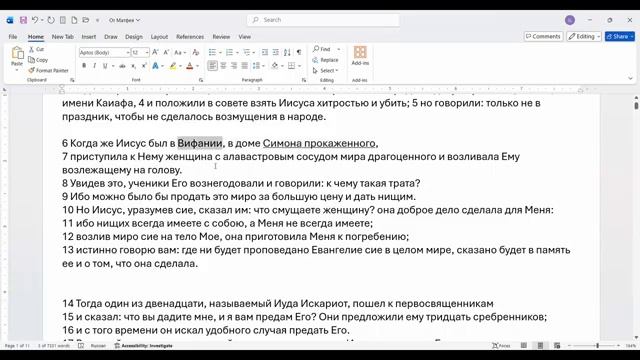640x360 pixels.
Task: Click Replace in the Editing group
Action: tap(326, 60)
